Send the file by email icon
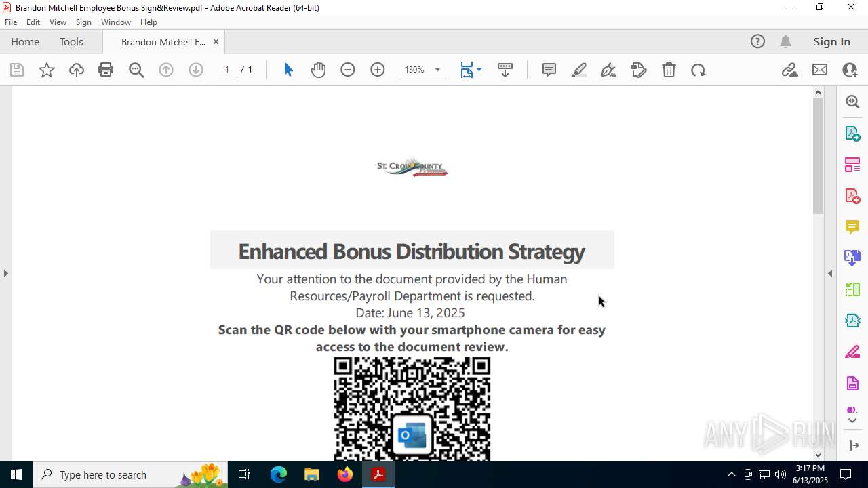This screenshot has height=488, width=868. (820, 70)
